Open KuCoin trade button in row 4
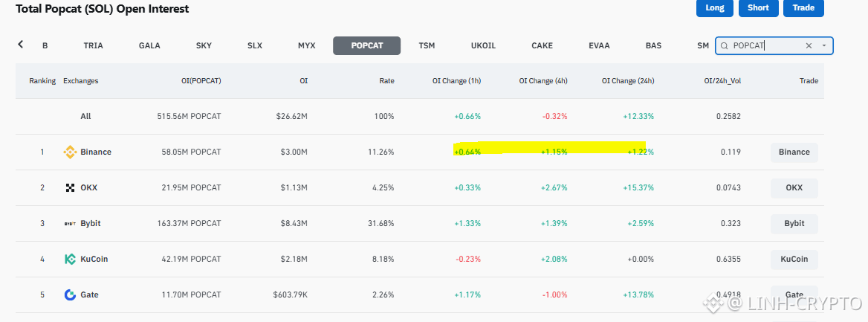Screen dimensions: 868x322 point(794,259)
